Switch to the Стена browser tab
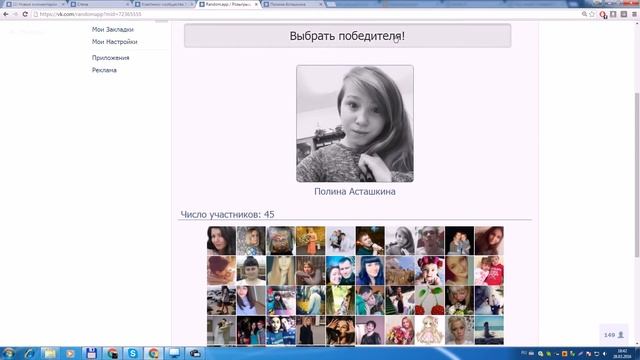The image size is (640, 360). tap(99, 4)
